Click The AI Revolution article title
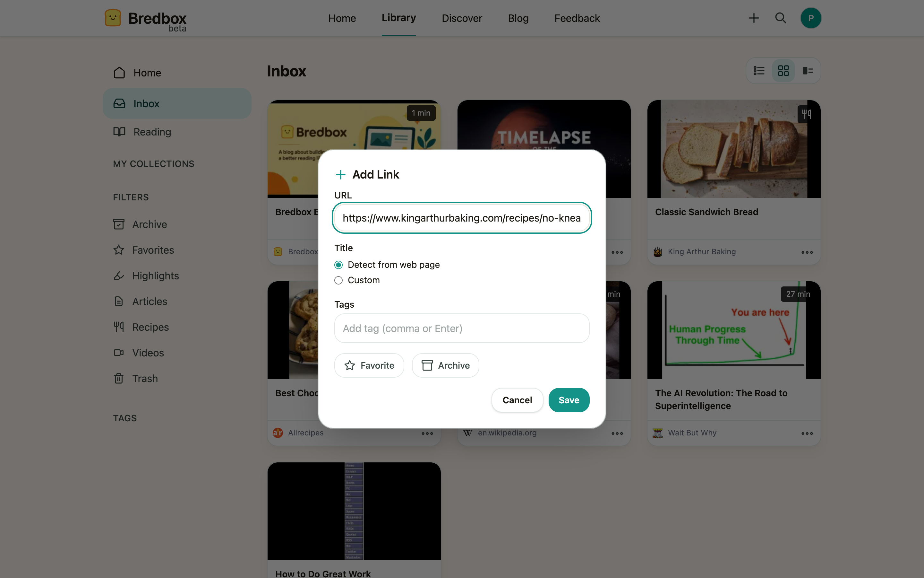 click(721, 399)
